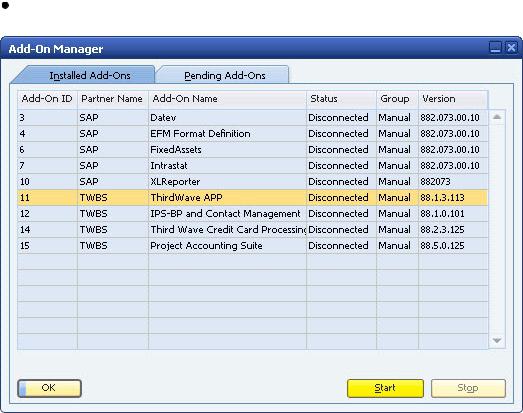Click version cell 88.1.3.113
Screen dimensions: 523x413
click(453, 197)
